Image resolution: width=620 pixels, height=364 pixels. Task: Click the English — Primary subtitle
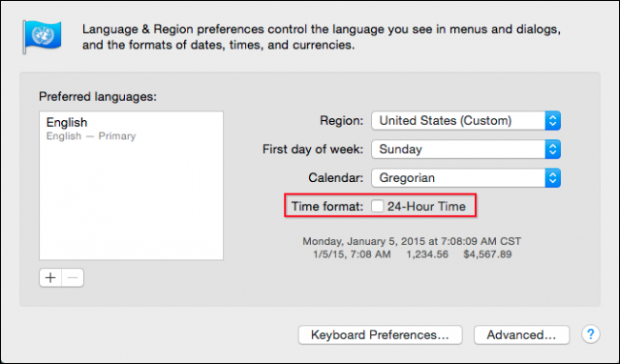(91, 136)
